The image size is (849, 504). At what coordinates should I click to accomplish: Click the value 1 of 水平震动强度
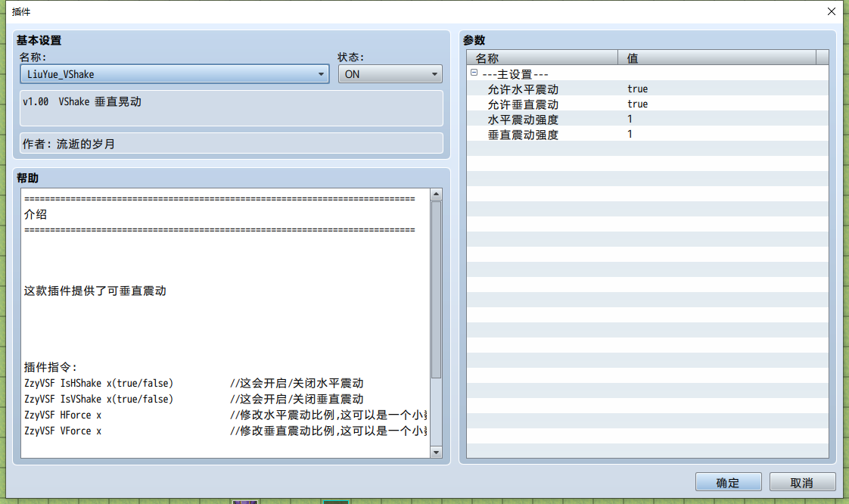tap(630, 119)
